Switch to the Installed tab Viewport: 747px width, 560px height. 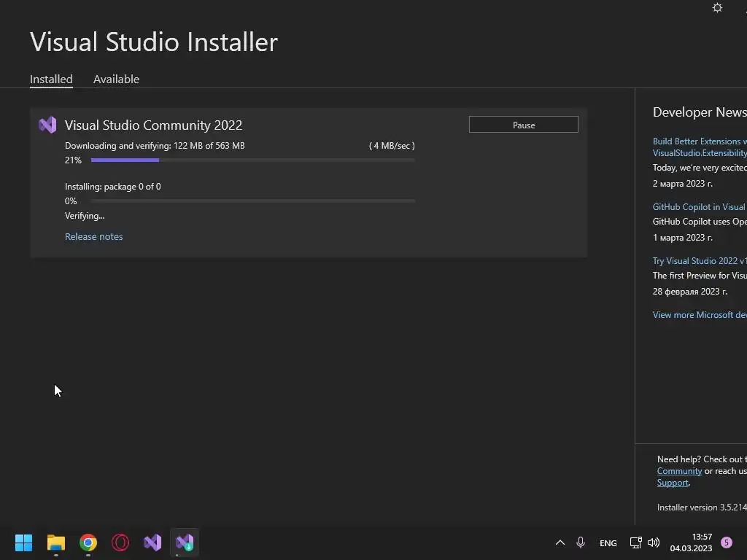[x=51, y=79]
